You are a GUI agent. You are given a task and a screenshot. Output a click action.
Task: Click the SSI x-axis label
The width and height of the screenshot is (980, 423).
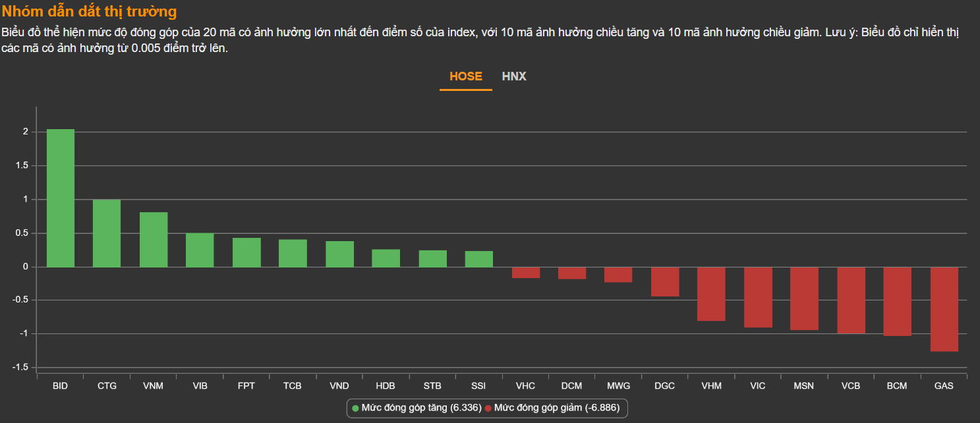[478, 385]
